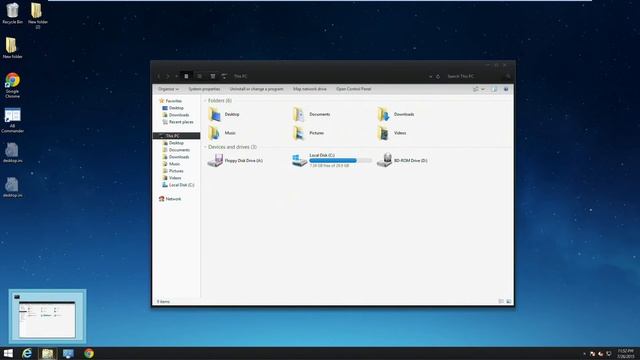The width and height of the screenshot is (640, 360).
Task: Click the free space text under Local Disk
Action: (x=329, y=166)
